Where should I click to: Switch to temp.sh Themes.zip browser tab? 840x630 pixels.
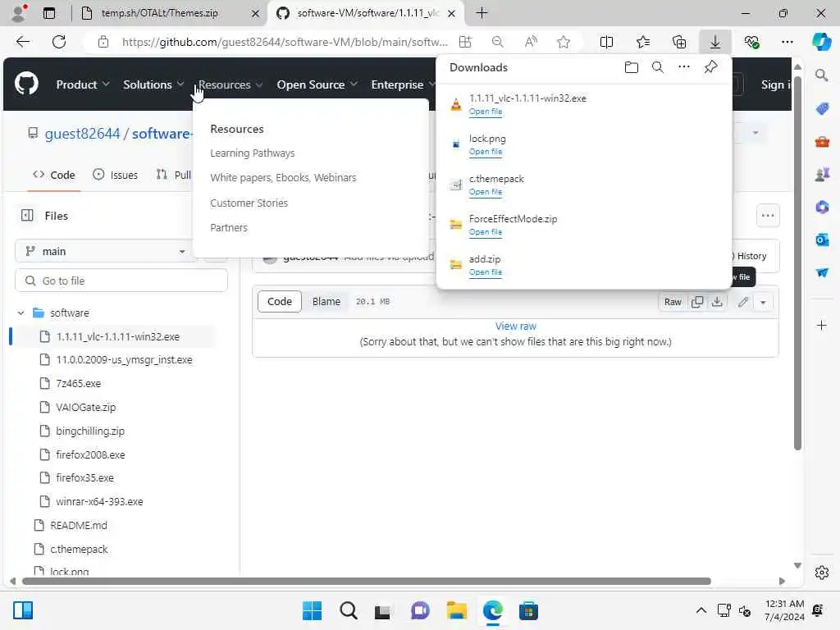(x=169, y=13)
